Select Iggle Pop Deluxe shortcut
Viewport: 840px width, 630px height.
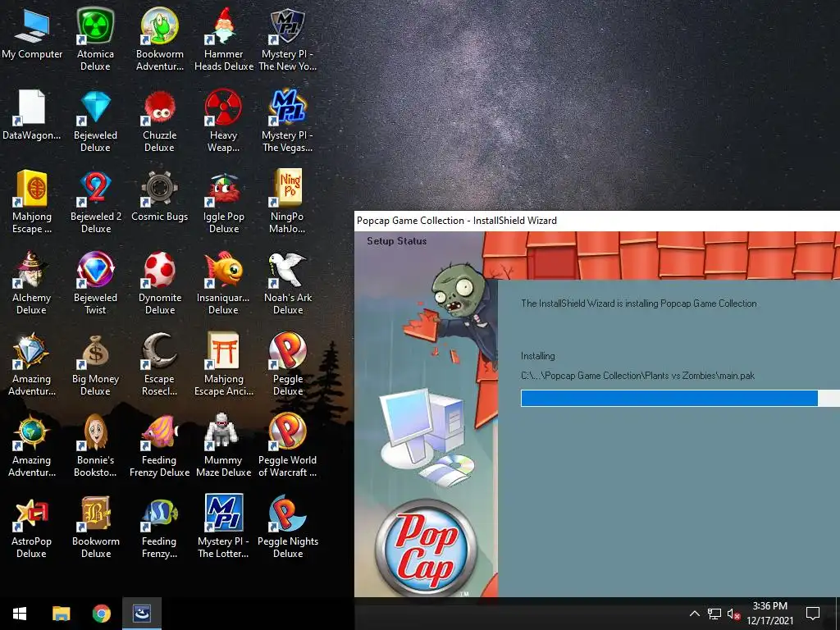click(x=224, y=202)
